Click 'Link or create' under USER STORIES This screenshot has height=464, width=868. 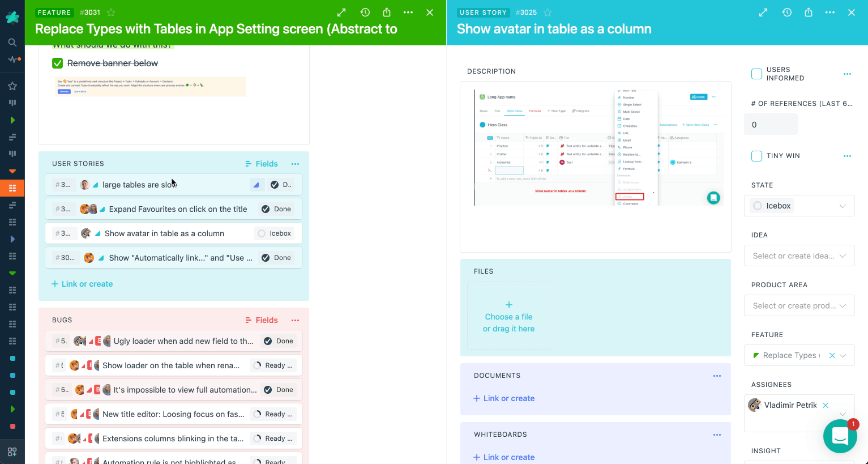pos(82,284)
